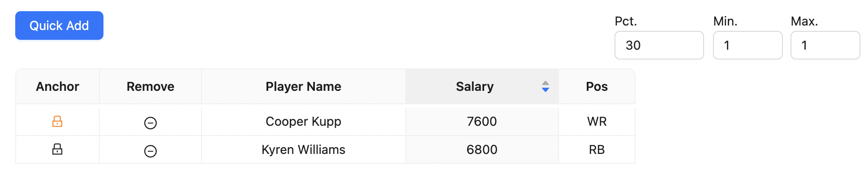This screenshot has height=179, width=868.
Task: Remove Cooper Kupp using the minus icon
Action: point(150,123)
